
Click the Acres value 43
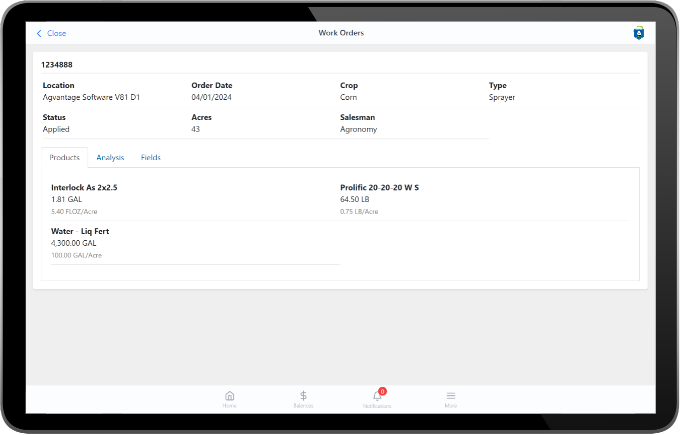pos(196,129)
